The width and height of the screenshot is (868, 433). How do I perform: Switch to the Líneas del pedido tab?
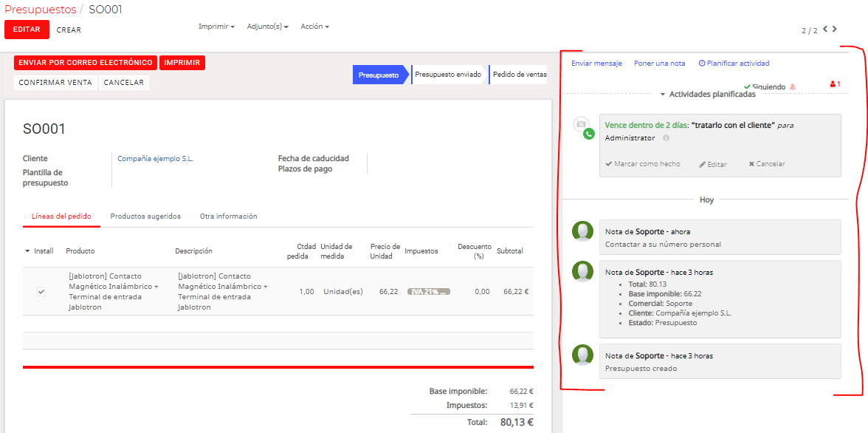(61, 216)
